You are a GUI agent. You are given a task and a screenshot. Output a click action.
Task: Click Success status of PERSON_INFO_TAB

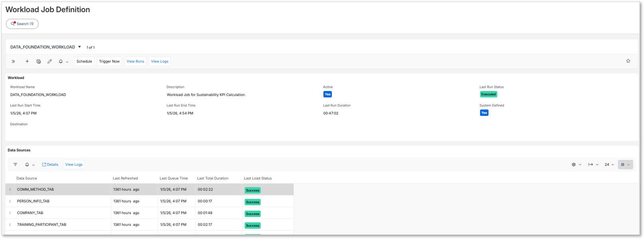coord(252,202)
